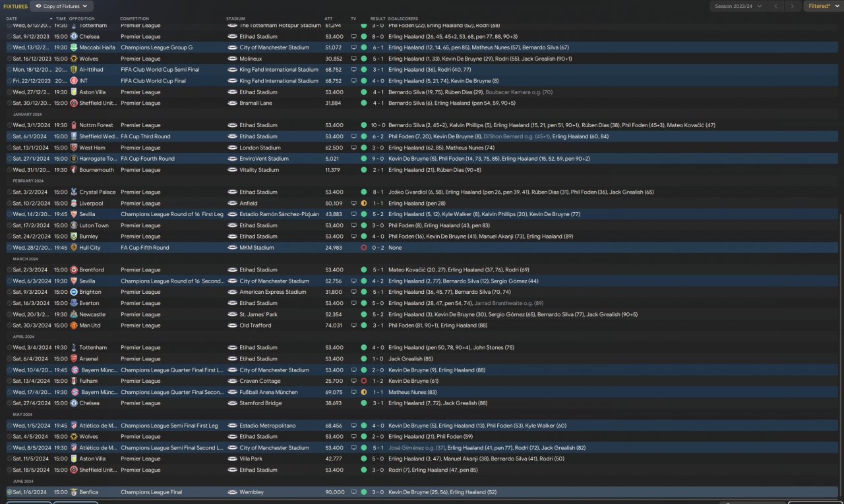Viewport: 844px width, 504px height.
Task: Click the draw indicator in the Liverpool row
Action: click(363, 204)
